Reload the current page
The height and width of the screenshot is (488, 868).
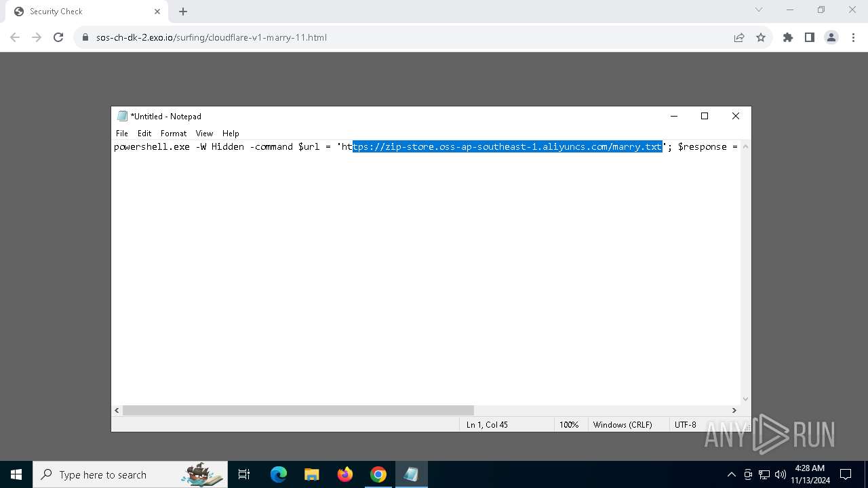pos(58,37)
